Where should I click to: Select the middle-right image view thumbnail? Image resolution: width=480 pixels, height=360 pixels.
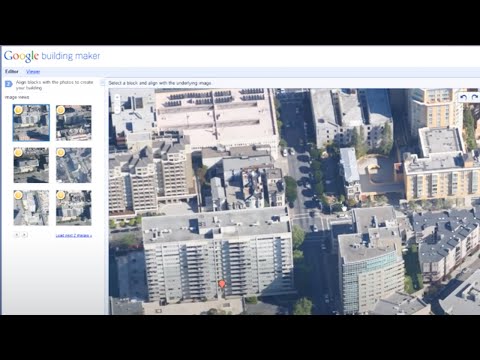(74, 165)
